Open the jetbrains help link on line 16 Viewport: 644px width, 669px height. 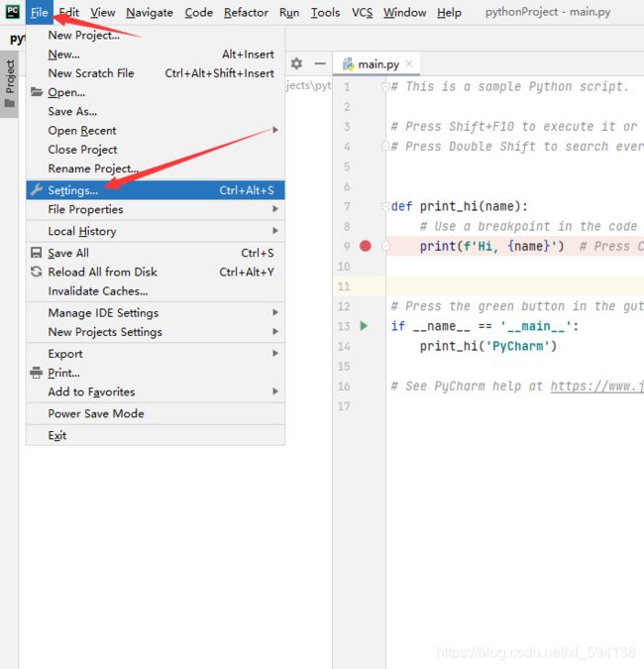(x=597, y=387)
